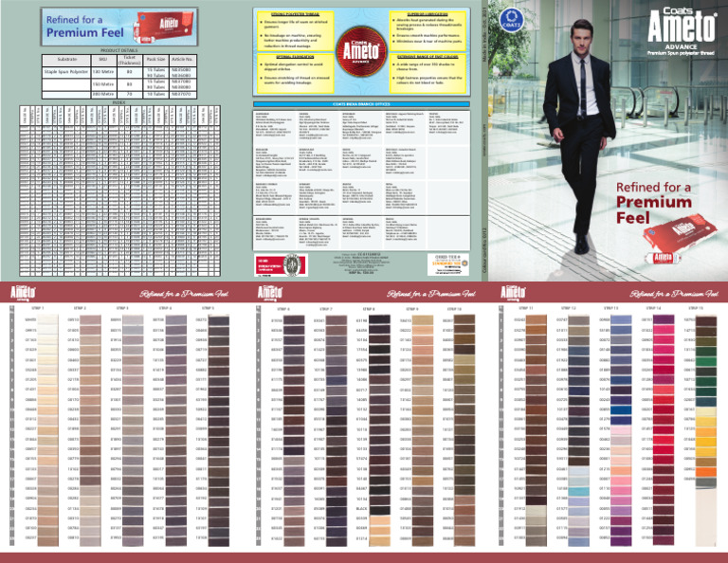728x563 pixels.
Task: Click the script slogan in the third swatch header
Action: (x=674, y=294)
